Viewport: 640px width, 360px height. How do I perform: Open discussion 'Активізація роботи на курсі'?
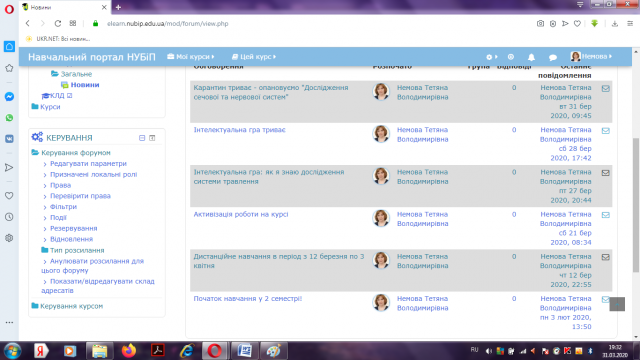tap(241, 214)
